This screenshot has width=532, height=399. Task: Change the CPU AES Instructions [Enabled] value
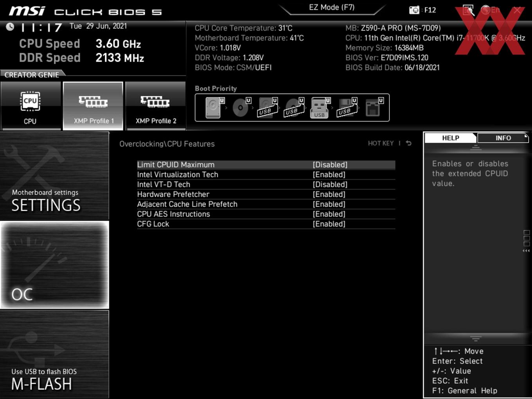pos(329,214)
